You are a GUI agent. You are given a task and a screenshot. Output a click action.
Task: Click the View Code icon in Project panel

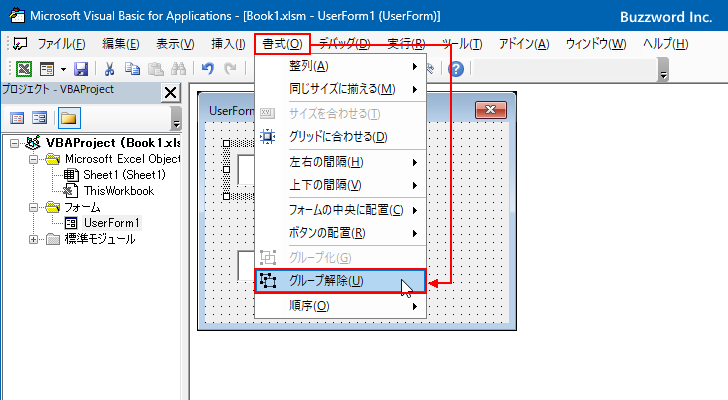17,118
